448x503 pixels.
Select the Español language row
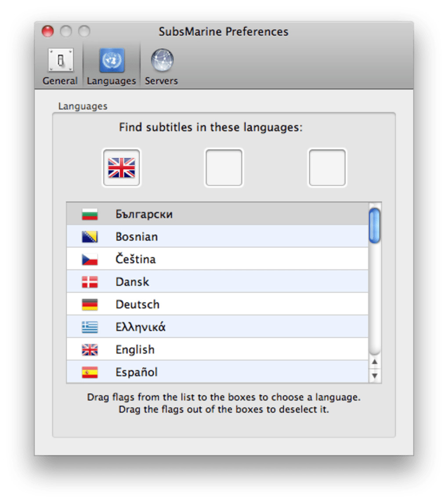point(217,372)
